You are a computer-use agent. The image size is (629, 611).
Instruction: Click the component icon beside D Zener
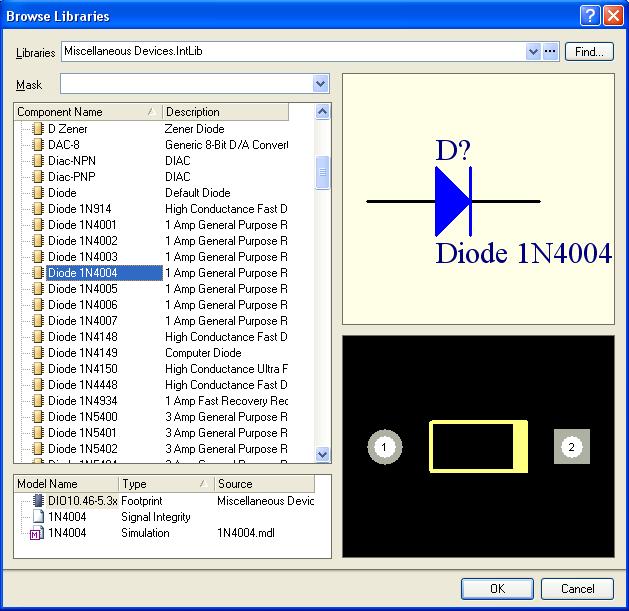tap(38, 129)
